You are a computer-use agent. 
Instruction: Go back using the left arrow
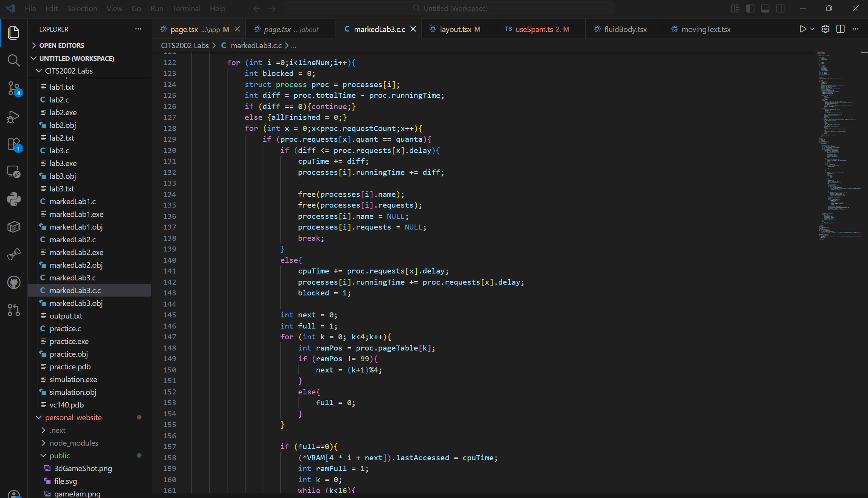(x=257, y=8)
